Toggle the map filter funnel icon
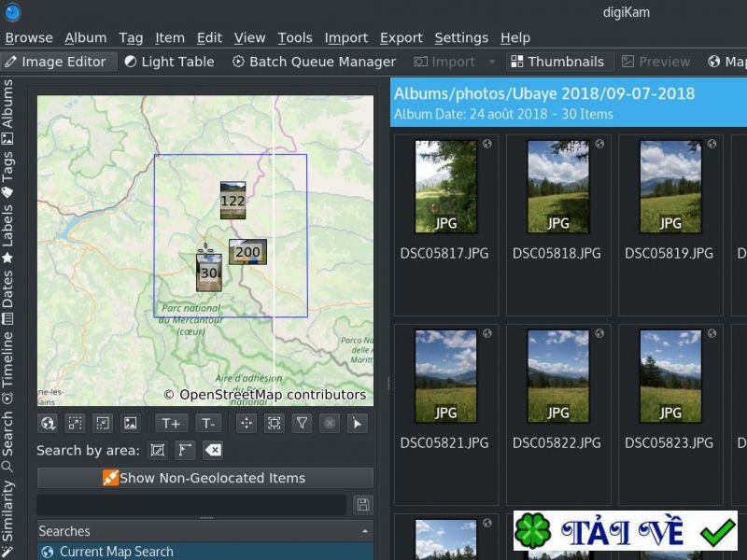 (x=302, y=423)
